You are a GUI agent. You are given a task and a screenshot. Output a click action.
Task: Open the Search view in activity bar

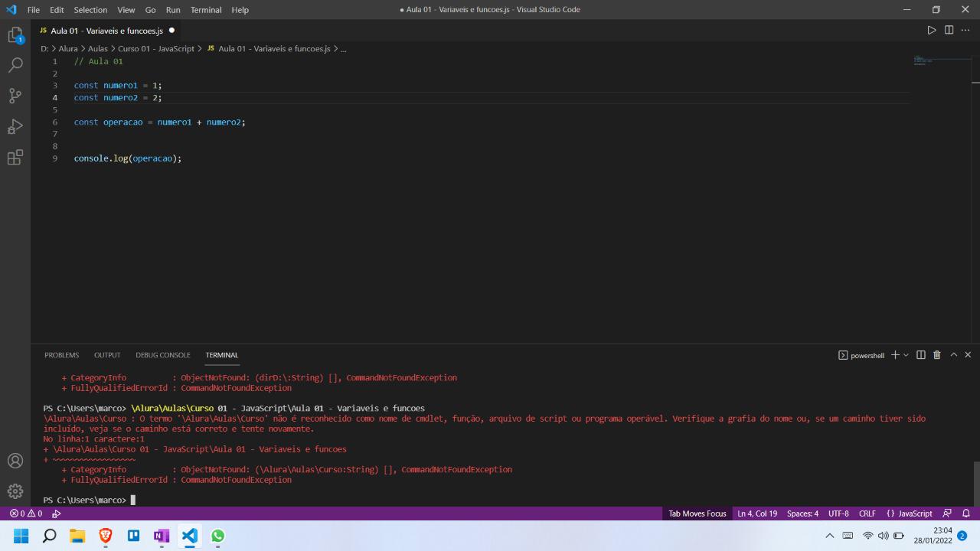pos(15,65)
